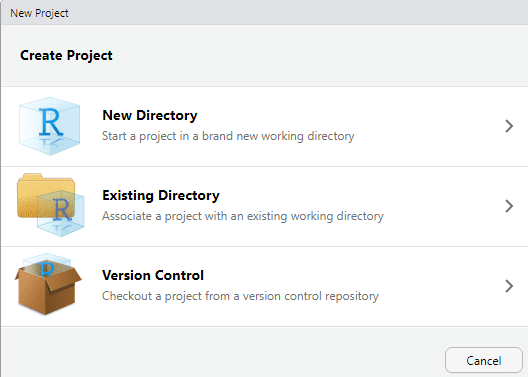Viewport: 528px width, 377px height.
Task: Expand the New Directory chevron arrow
Action: click(x=509, y=126)
